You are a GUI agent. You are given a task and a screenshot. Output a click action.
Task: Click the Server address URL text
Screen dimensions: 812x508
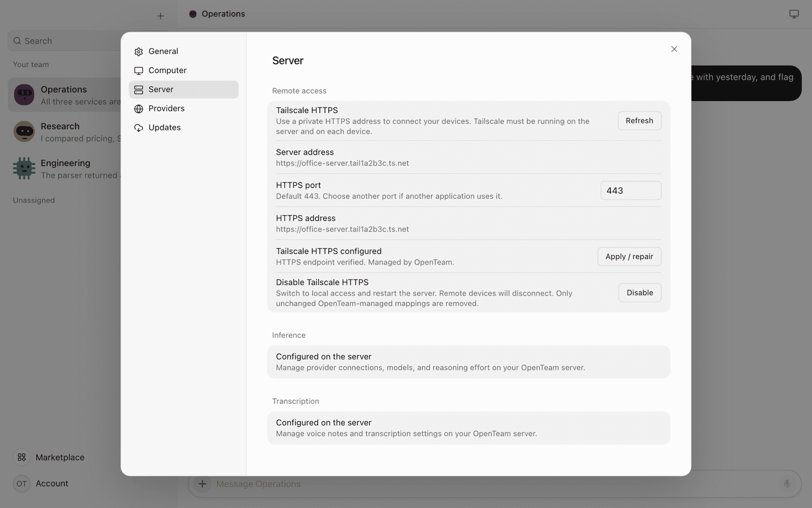click(x=343, y=164)
